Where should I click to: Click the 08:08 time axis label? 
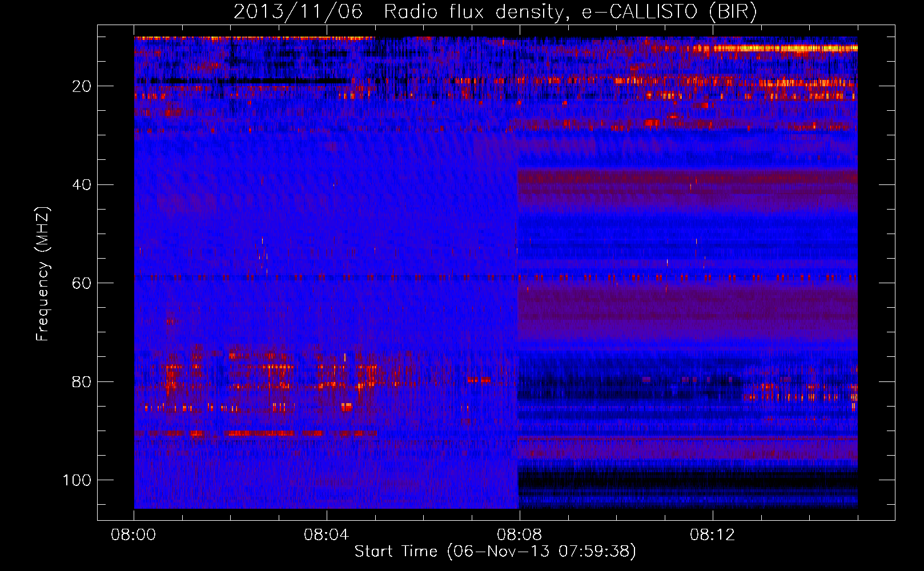(520, 535)
